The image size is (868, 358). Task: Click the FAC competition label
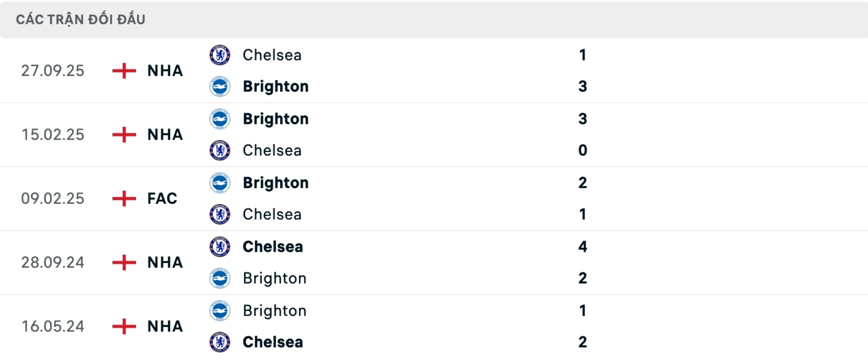point(162,198)
